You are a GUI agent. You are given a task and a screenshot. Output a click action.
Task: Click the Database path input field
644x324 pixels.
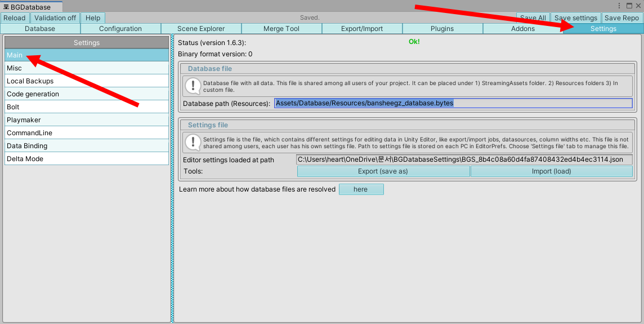453,103
